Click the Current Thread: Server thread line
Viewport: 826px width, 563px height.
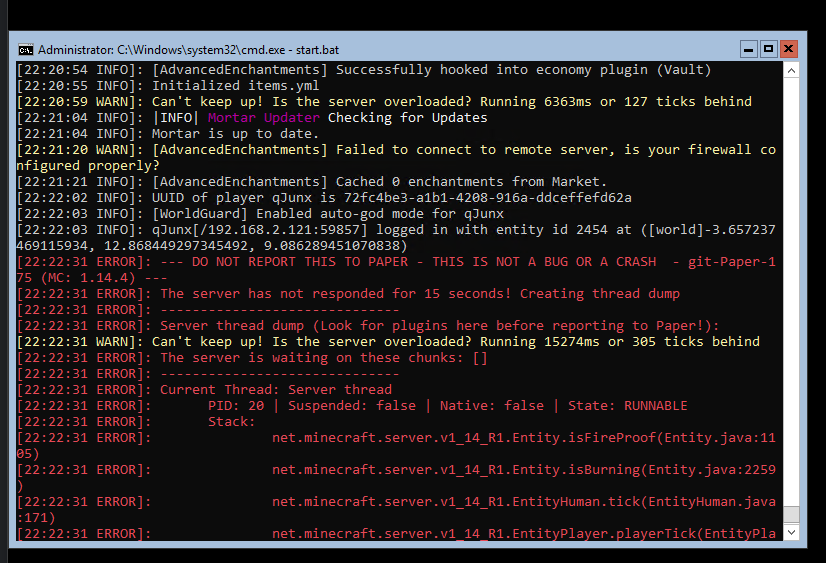(204, 390)
